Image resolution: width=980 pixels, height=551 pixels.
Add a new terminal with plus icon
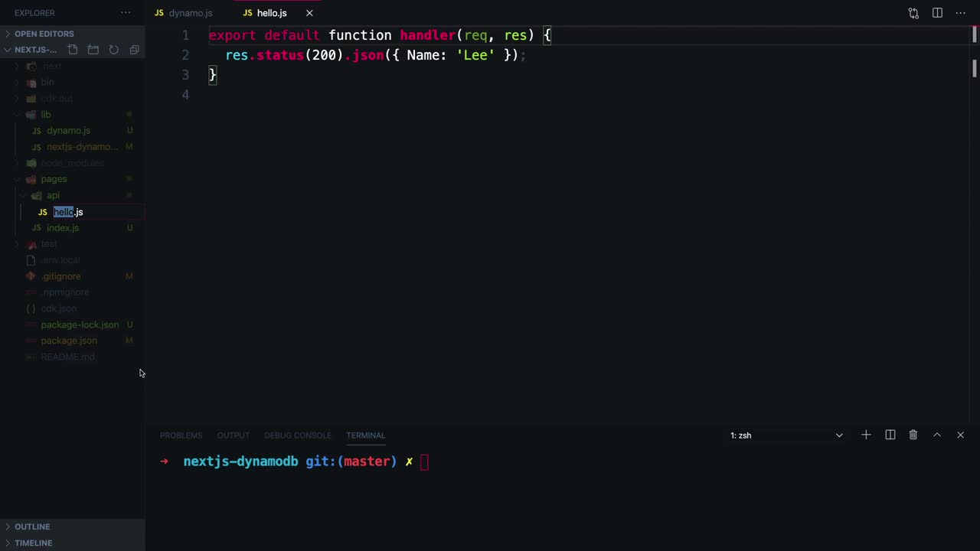866,435
